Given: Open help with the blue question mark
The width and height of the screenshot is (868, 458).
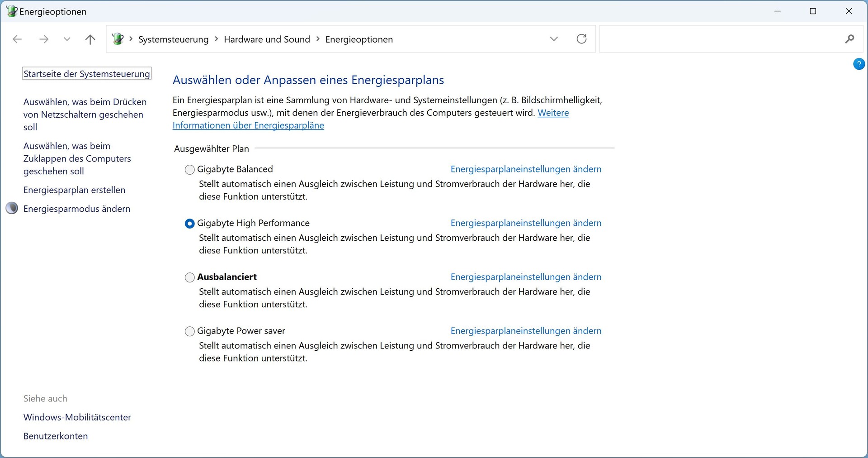Looking at the screenshot, I should coord(859,64).
